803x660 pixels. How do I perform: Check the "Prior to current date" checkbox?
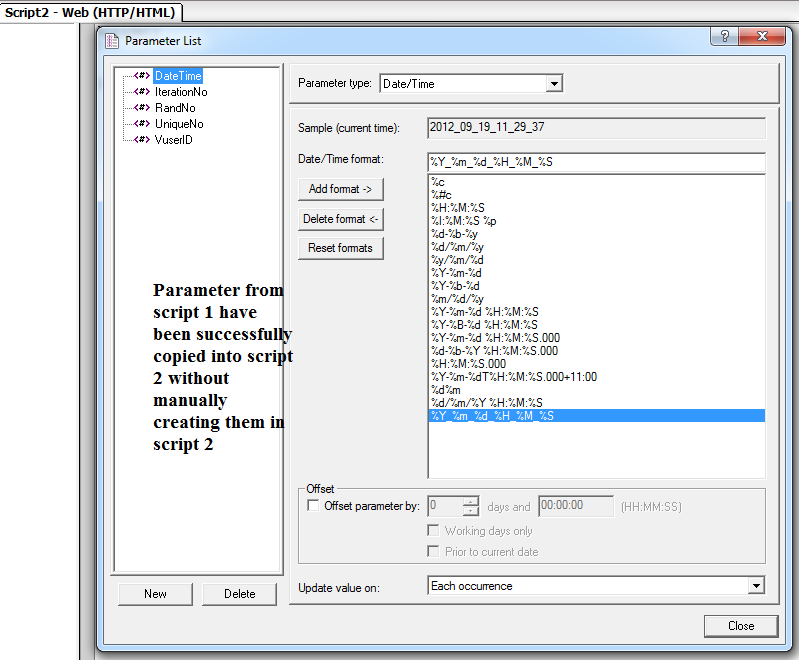(434, 551)
